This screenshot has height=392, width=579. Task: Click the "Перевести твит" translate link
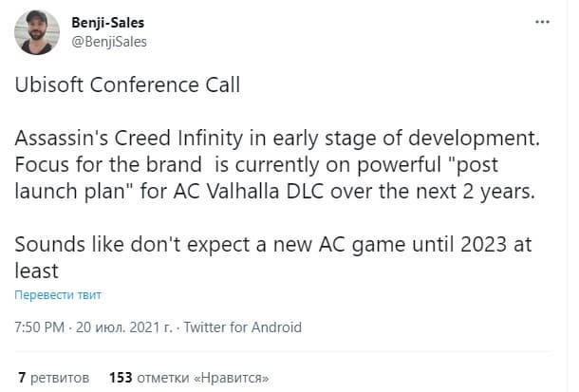tap(57, 294)
